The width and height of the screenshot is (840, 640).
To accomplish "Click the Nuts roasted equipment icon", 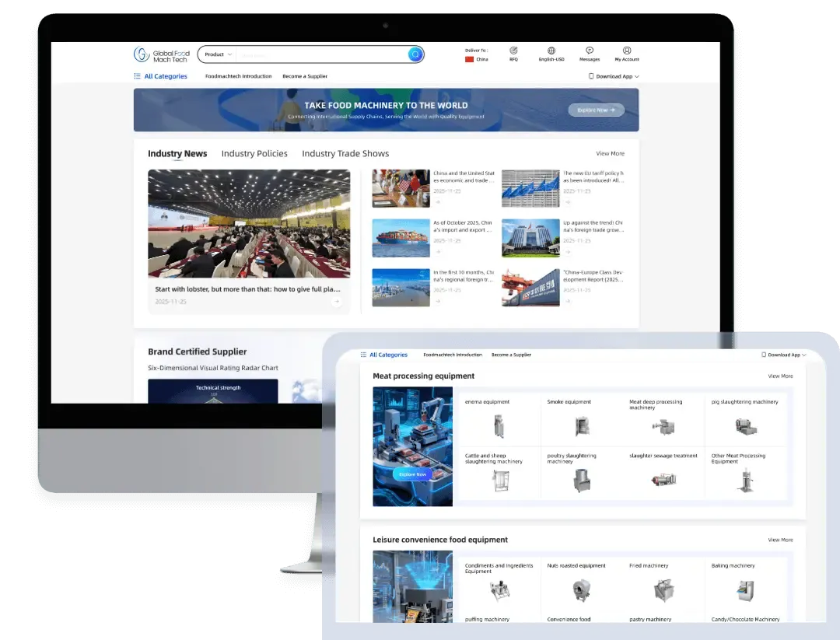I will (x=581, y=591).
